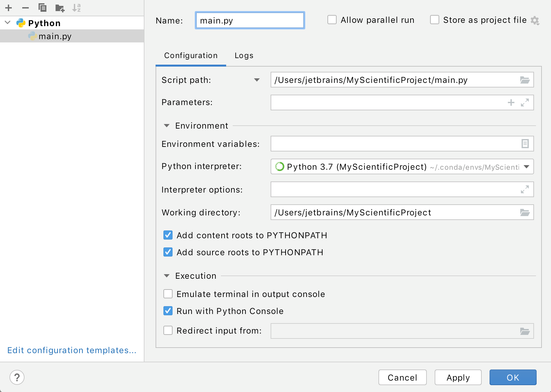
Task: Enable Allow parallel run
Action: pyautogui.click(x=332, y=20)
